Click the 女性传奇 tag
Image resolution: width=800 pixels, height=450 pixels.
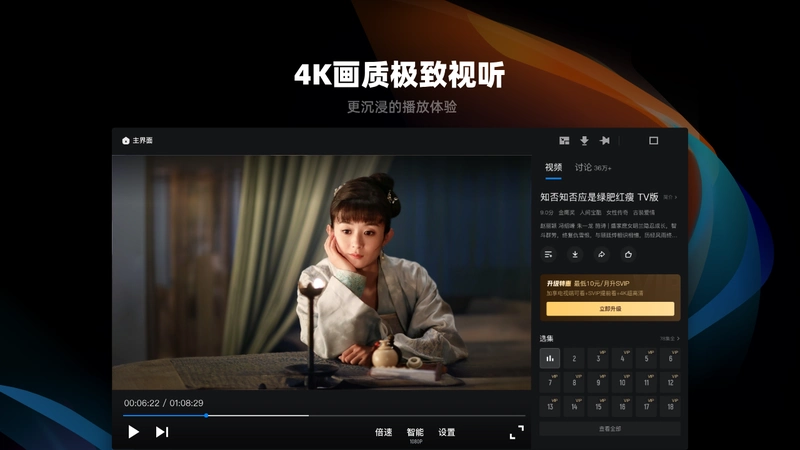tap(617, 212)
